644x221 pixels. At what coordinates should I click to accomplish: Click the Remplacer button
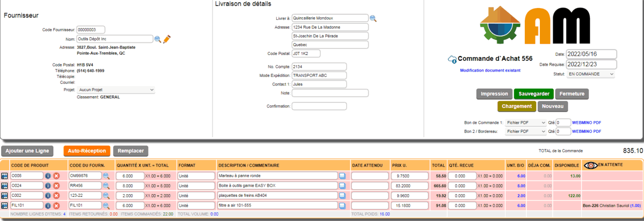tap(131, 151)
